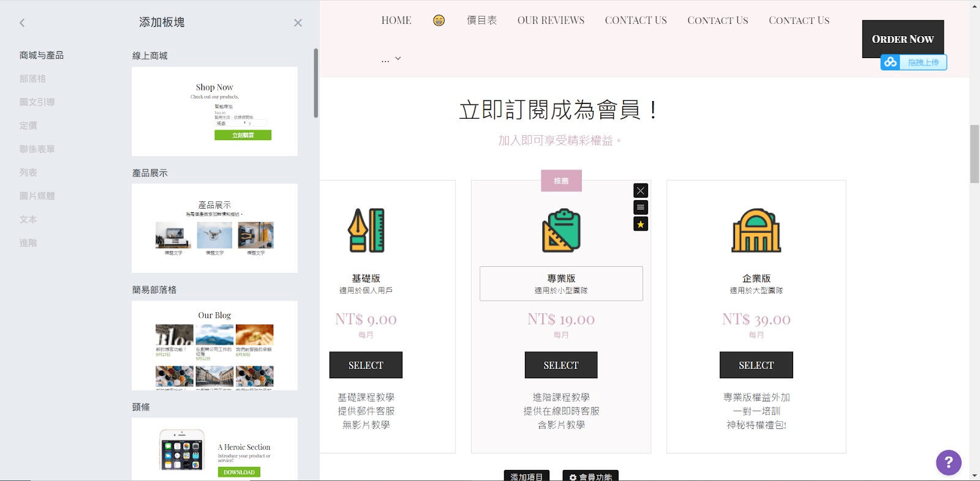Click OUR REVIEWS in the navigation
Screen dimensions: 980x481
tap(551, 20)
